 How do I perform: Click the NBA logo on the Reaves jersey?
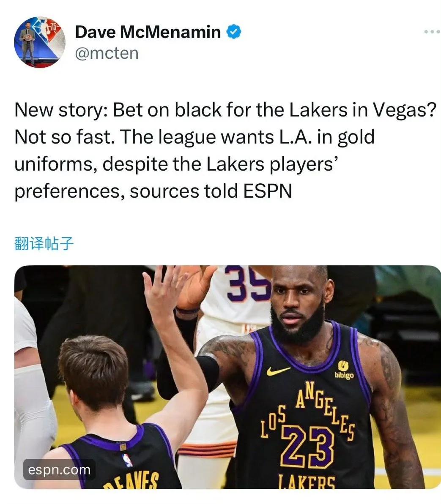[x=127, y=460]
